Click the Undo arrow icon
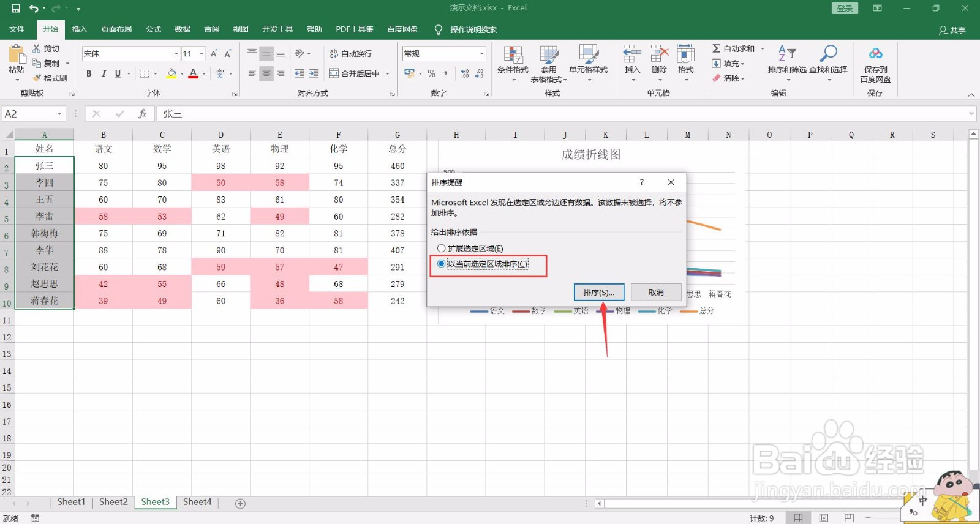980x524 pixels. pos(34,8)
